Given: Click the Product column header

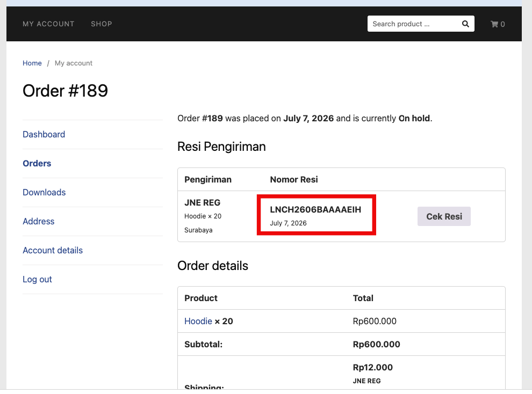Looking at the screenshot, I should point(201,298).
